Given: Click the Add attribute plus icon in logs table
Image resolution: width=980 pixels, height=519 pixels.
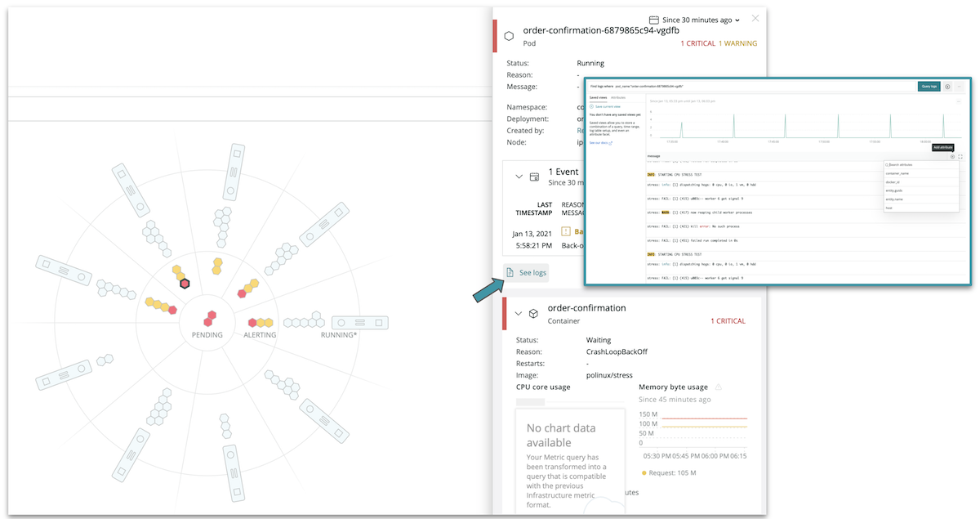Looking at the screenshot, I should click(952, 156).
